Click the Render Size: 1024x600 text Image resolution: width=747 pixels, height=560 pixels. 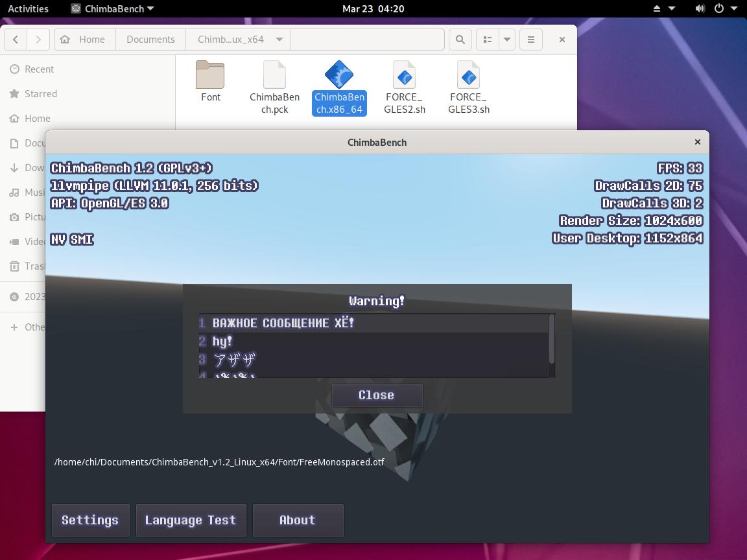pos(631,220)
